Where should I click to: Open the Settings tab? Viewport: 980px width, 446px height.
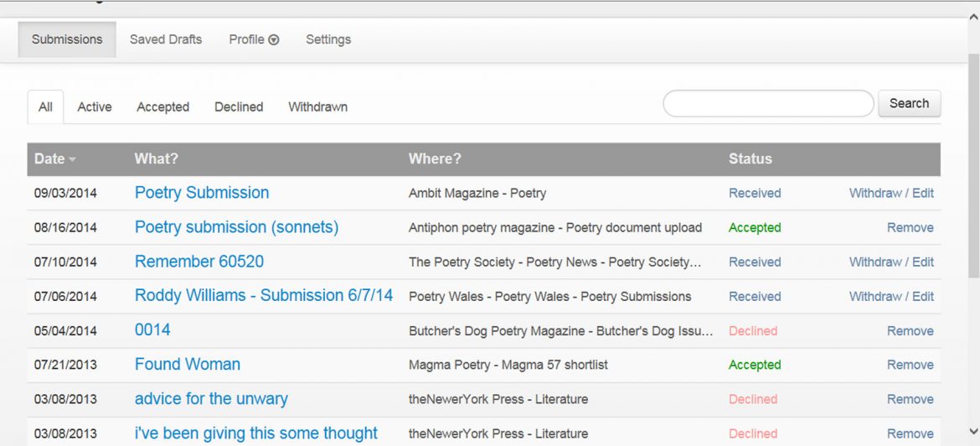tap(328, 39)
